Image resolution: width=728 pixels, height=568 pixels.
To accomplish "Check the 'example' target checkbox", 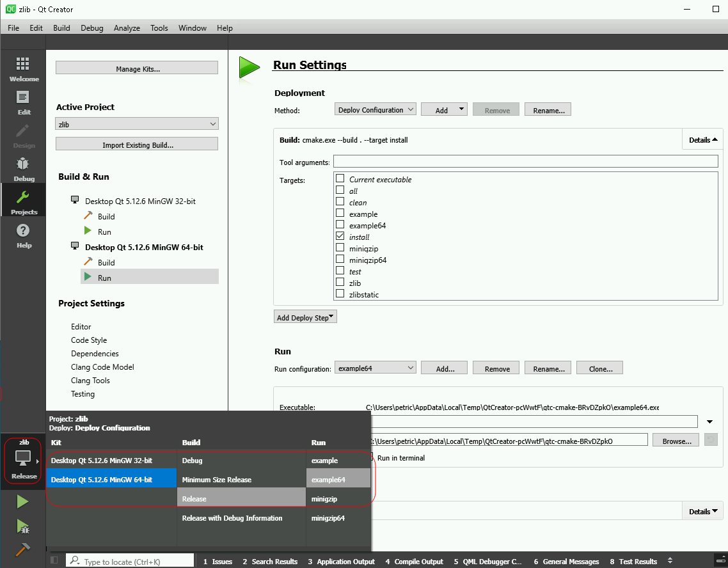I will tap(340, 213).
